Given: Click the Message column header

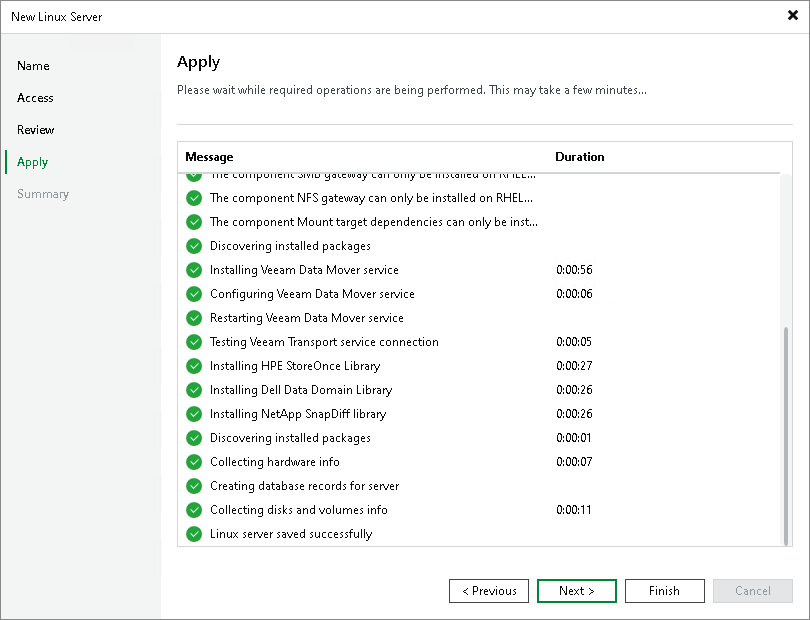Looking at the screenshot, I should pyautogui.click(x=209, y=157).
